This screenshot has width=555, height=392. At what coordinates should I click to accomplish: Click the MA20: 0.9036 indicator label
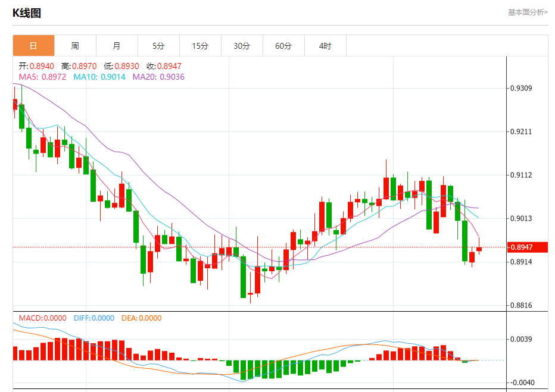[158, 77]
